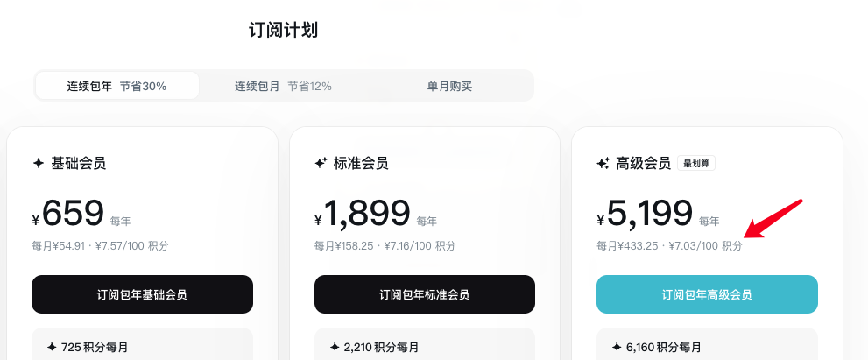Select the 连续包年 billing tab
The height and width of the screenshot is (360, 868).
[x=116, y=86]
